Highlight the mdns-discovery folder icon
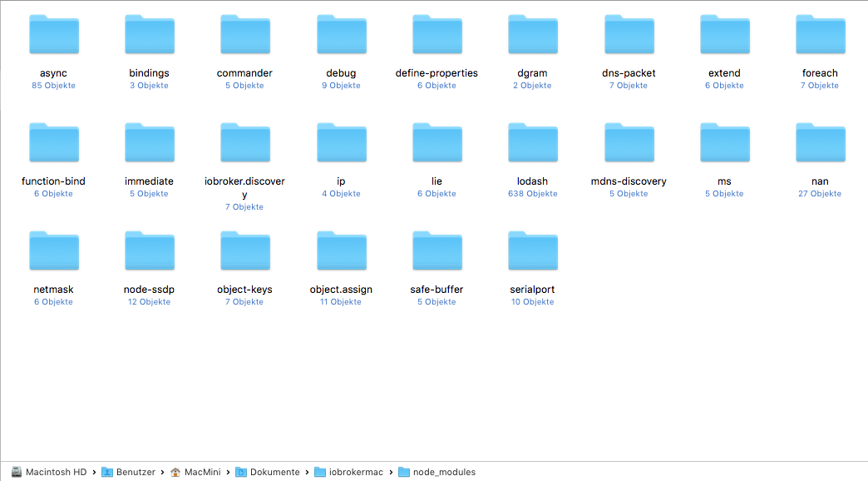868x481 pixels. [629, 142]
